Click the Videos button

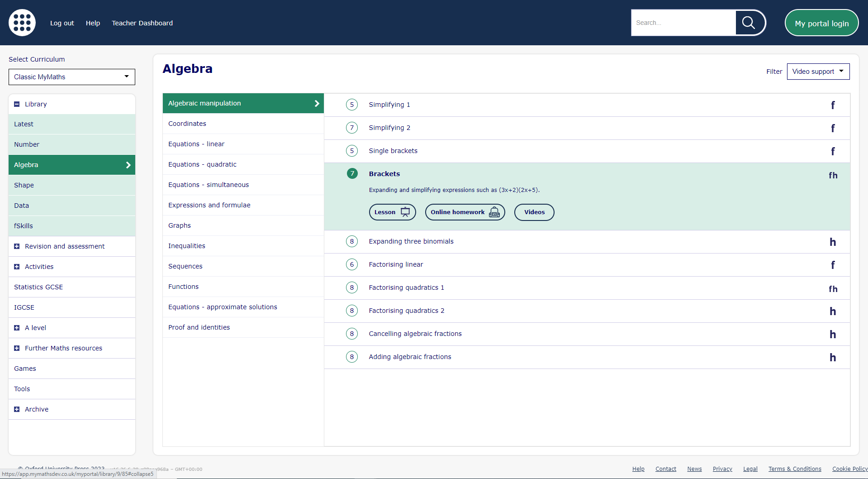point(534,212)
